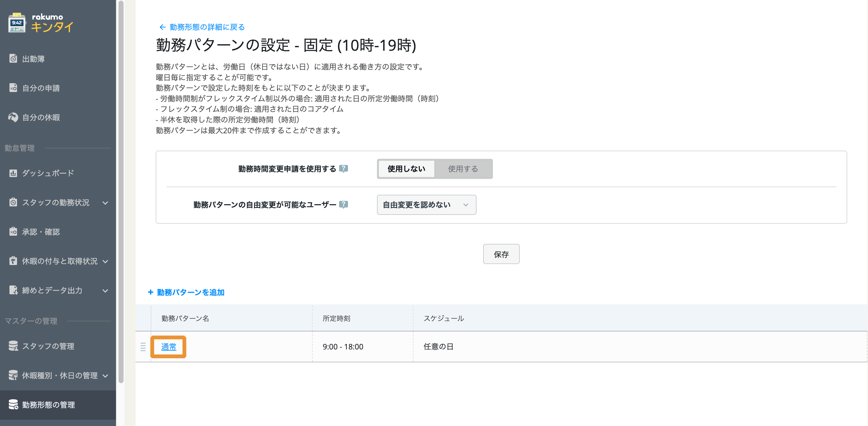The height and width of the screenshot is (426, 868).
Task: Click 勤務パターンを追加 link
Action: tap(191, 292)
